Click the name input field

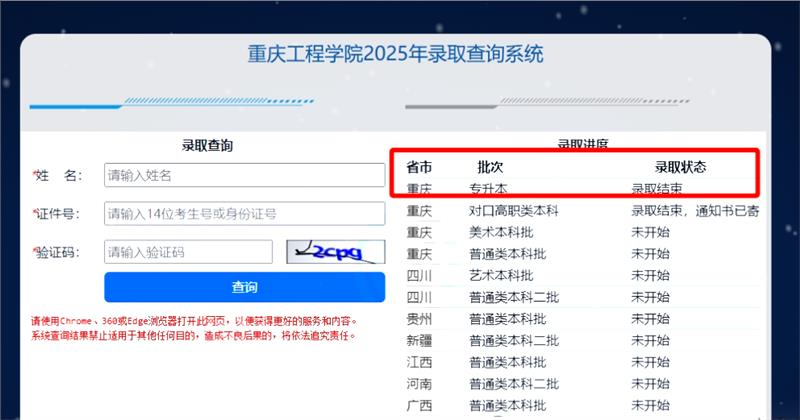coord(244,175)
